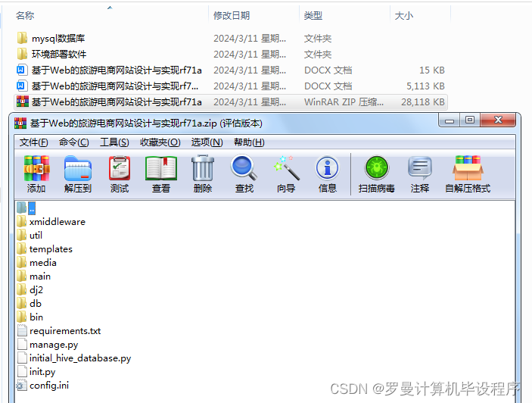Sort Explorer list by 修改日期 column

click(232, 16)
